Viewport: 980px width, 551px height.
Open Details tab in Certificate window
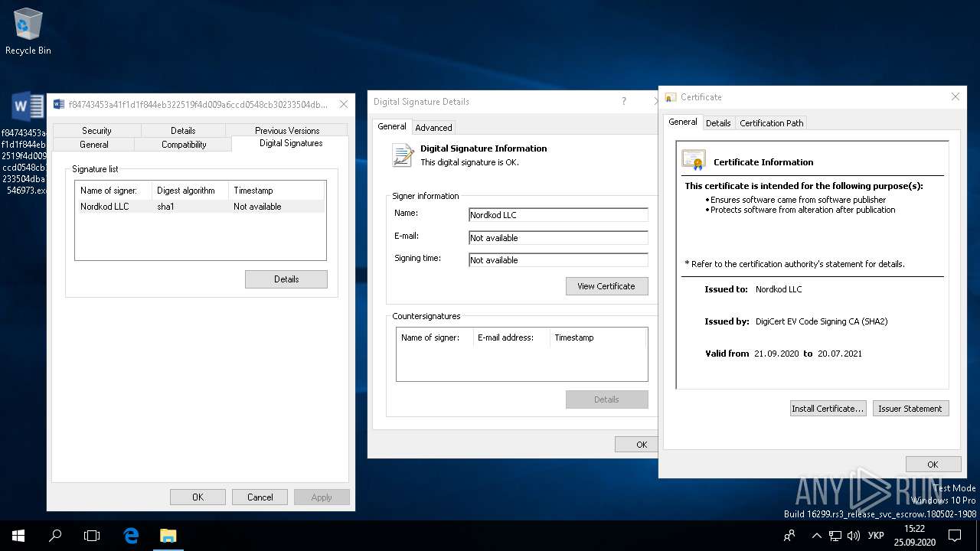(x=718, y=123)
